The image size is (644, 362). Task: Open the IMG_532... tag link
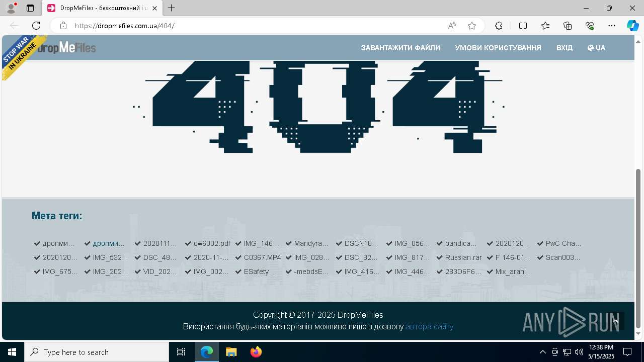coord(110,257)
